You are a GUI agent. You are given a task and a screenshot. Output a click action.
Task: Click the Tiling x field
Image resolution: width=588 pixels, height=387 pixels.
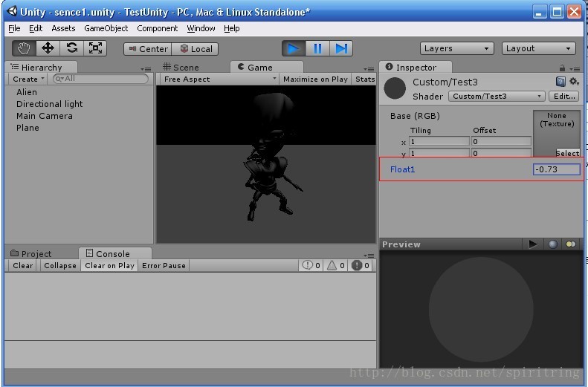[439, 141]
